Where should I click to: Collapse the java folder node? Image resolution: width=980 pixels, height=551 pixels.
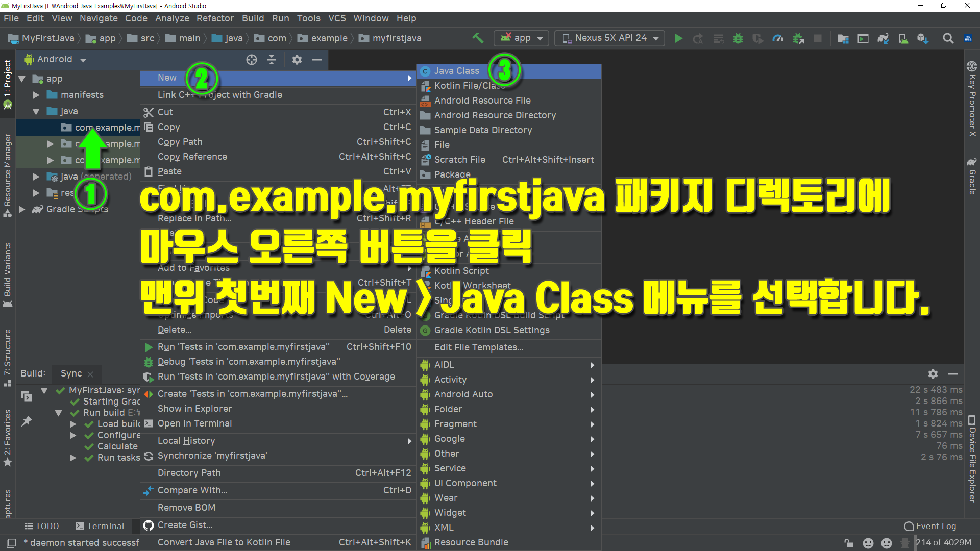36,112
